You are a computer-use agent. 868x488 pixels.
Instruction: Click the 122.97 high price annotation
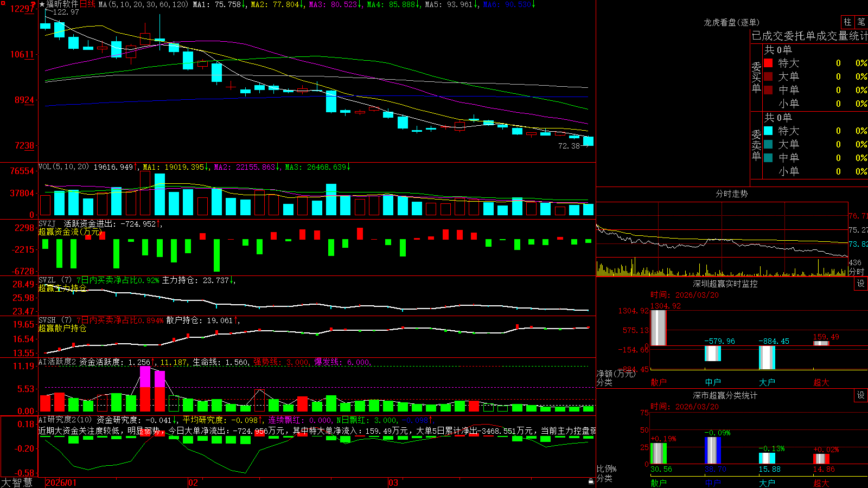[66, 12]
